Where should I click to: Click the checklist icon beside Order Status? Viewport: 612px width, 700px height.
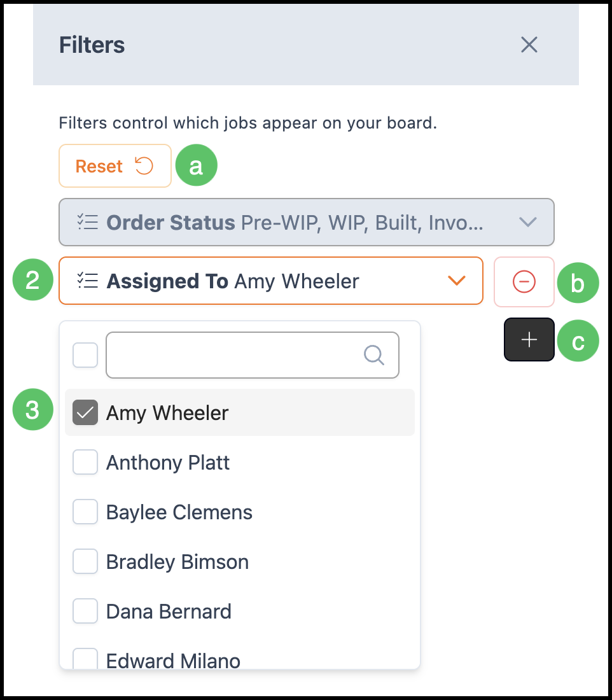click(x=88, y=222)
